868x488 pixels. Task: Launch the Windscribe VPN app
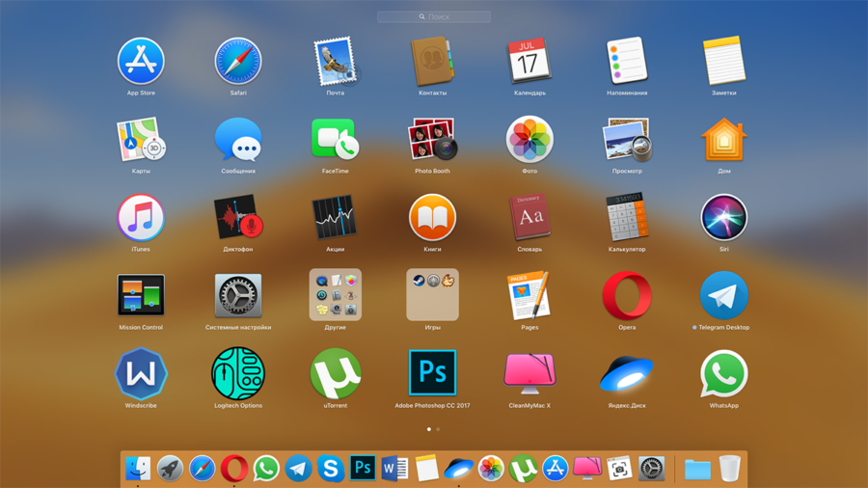point(141,374)
